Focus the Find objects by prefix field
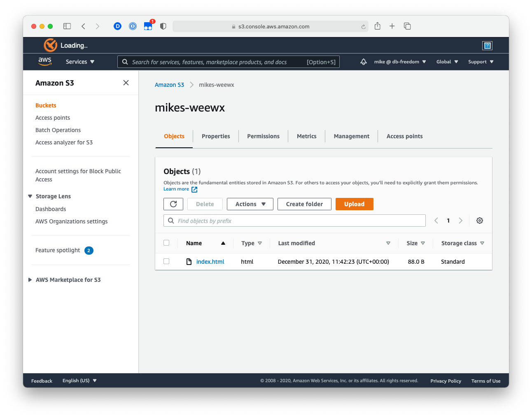532x418 pixels. tap(294, 221)
